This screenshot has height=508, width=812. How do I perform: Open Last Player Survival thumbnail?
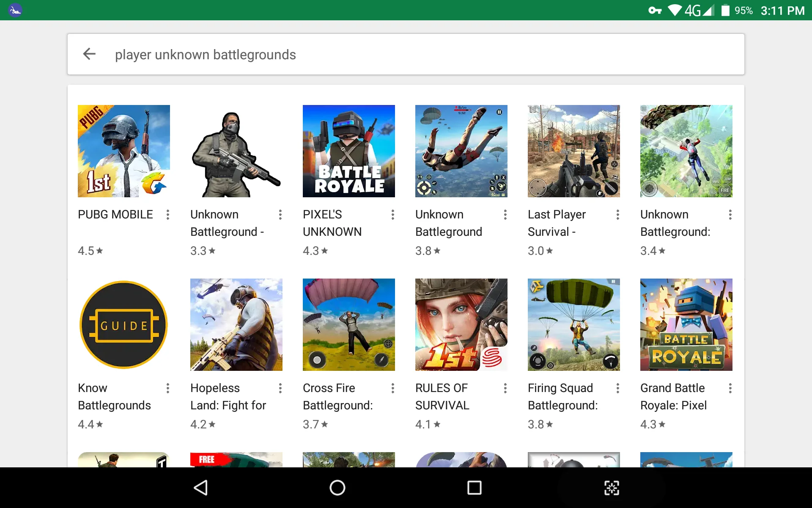coord(573,151)
